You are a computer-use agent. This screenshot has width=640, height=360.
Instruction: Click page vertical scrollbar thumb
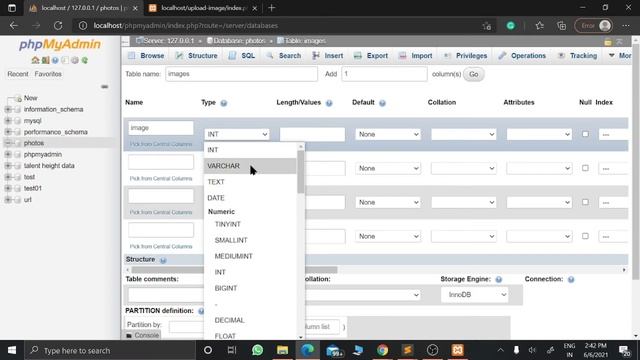tap(636, 163)
